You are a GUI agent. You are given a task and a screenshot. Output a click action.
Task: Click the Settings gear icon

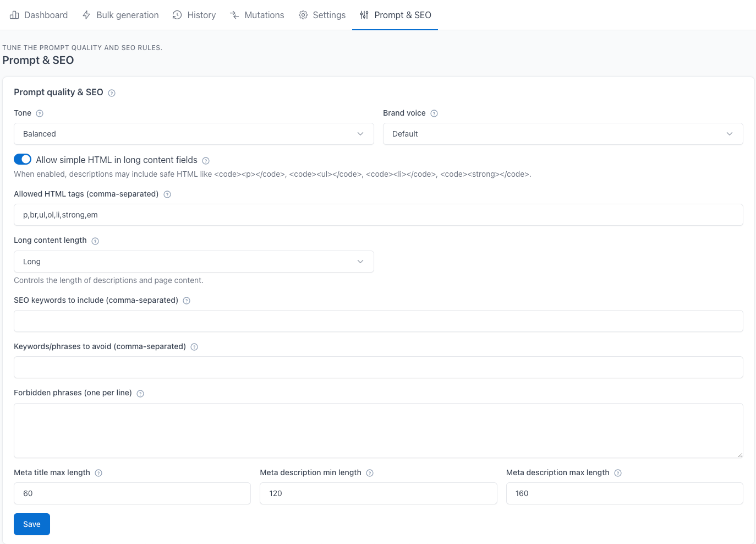pos(303,15)
